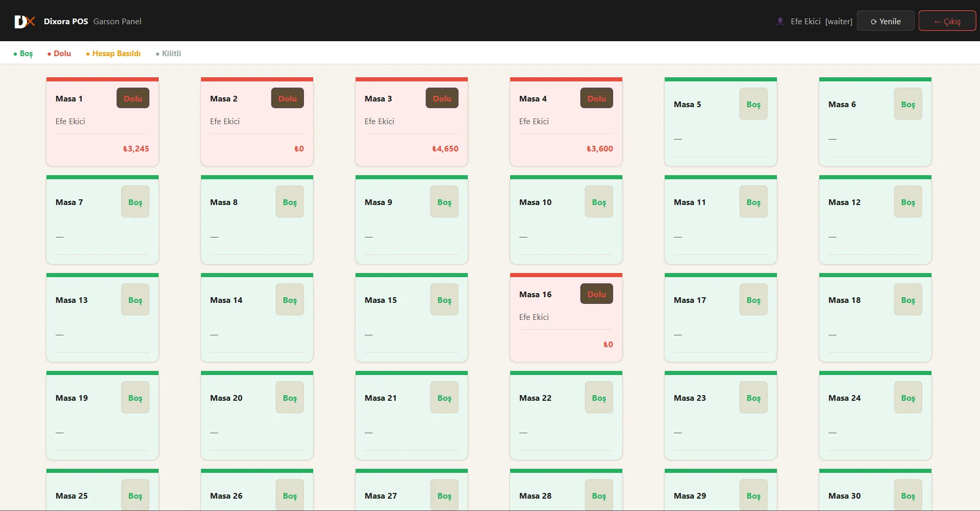Log out using the Çıkış button
This screenshot has width=980, height=511.
(947, 21)
